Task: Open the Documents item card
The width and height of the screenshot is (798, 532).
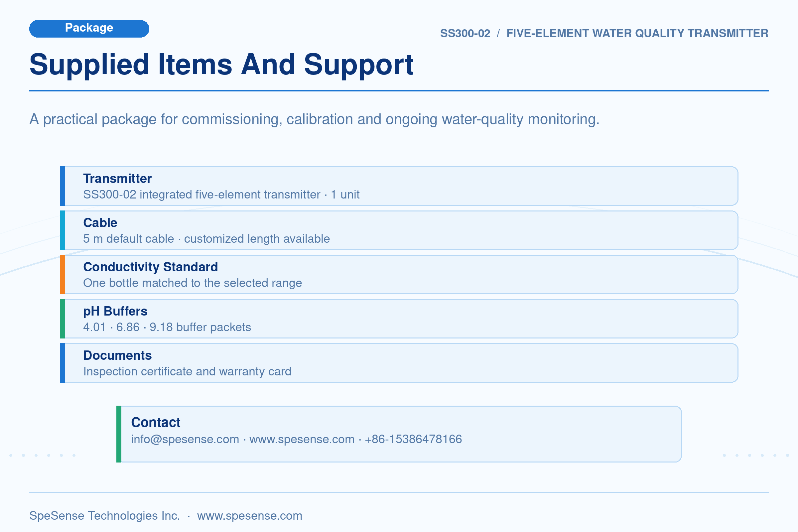Action: [399, 363]
